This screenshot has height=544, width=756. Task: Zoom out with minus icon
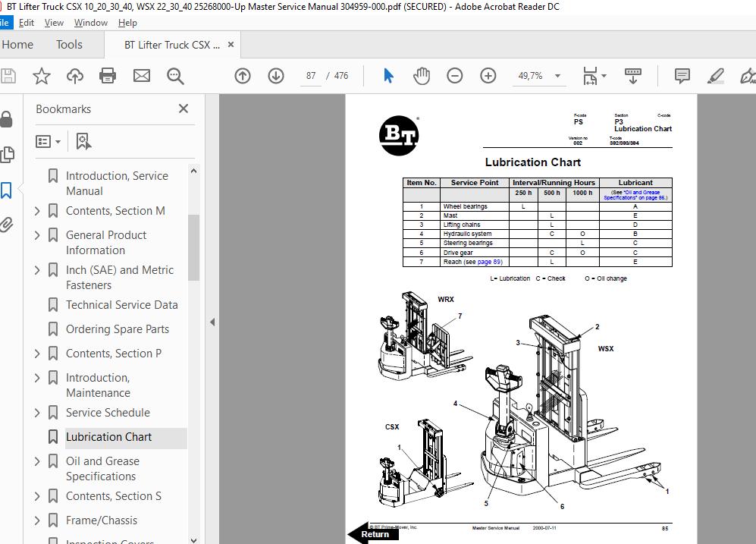pyautogui.click(x=455, y=76)
